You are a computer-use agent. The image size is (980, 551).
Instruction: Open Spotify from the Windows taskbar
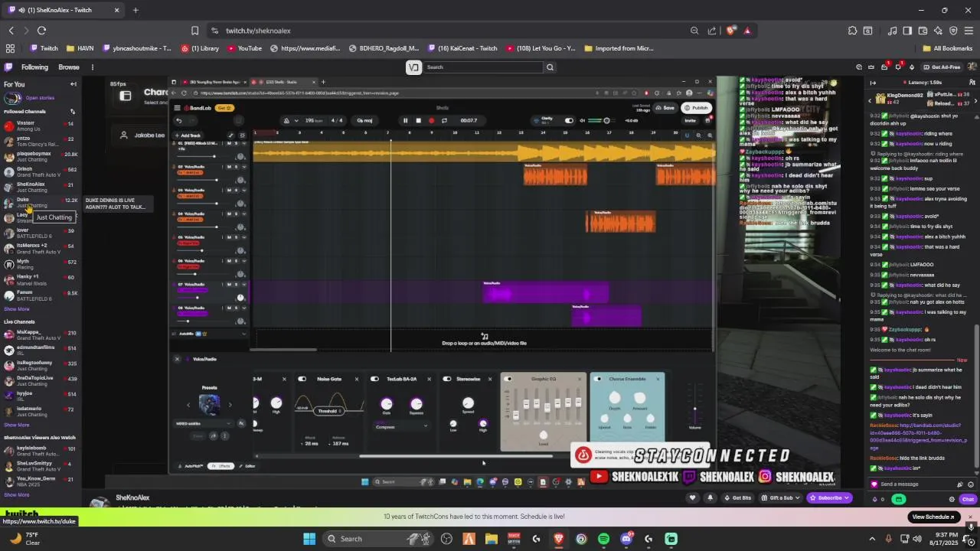click(603, 539)
